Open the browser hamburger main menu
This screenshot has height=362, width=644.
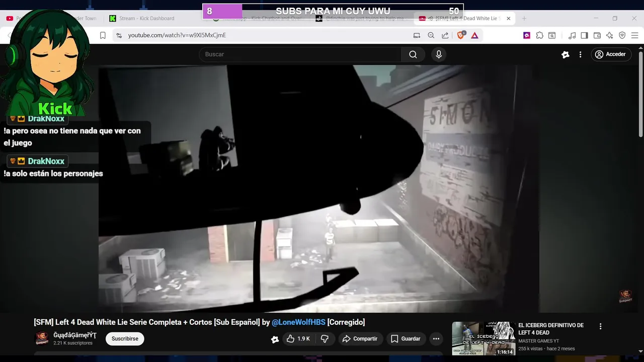click(635, 35)
